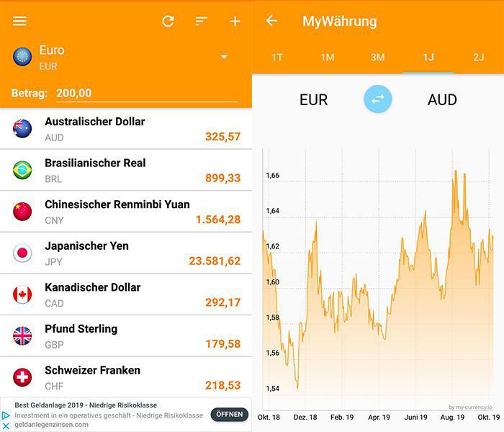Tap the AUD value 325,57

222,137
